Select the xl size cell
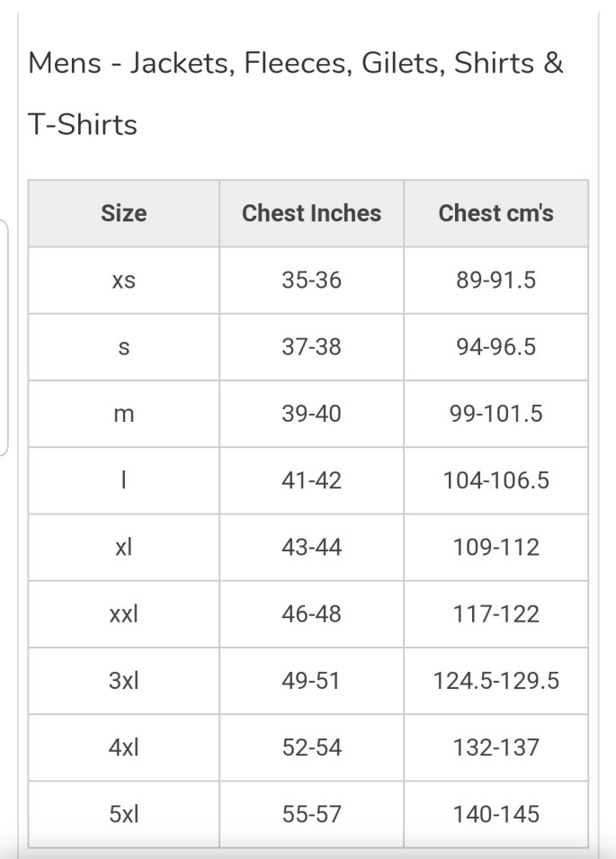616x859 pixels. 123,547
